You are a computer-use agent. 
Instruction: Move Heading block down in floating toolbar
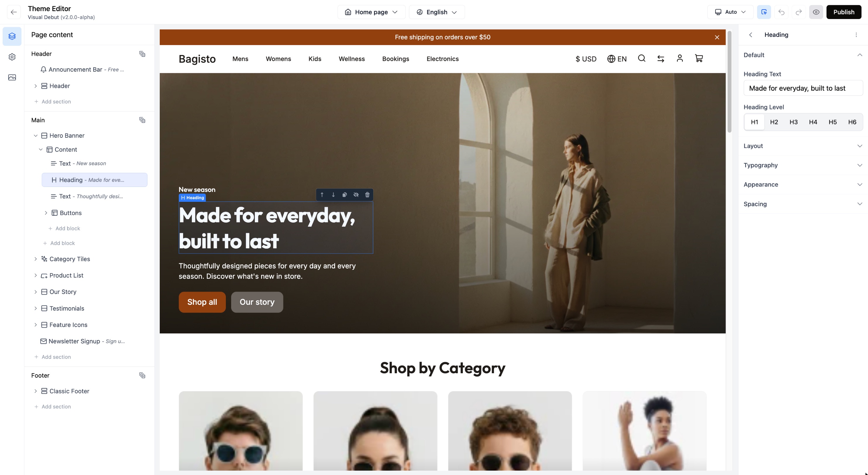pos(333,195)
